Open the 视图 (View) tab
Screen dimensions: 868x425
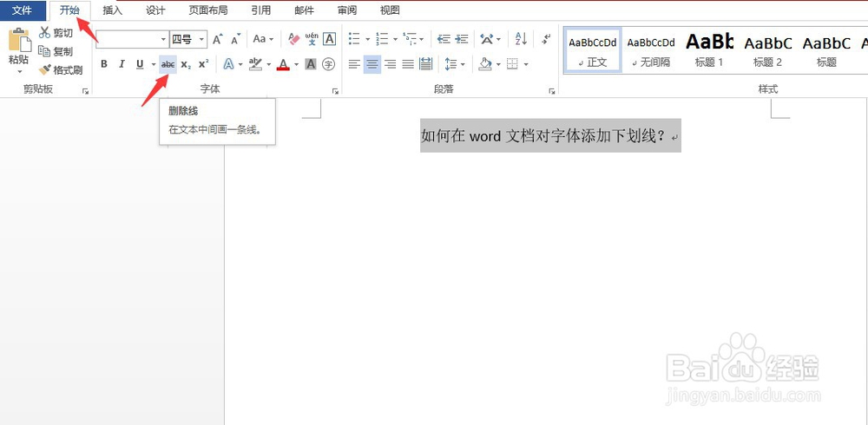click(390, 10)
